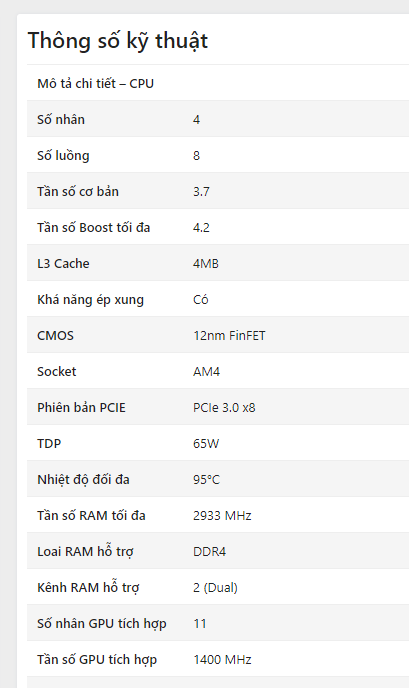Click the '2 (Dual)' RAM channel value
The height and width of the screenshot is (688, 409).
click(215, 588)
